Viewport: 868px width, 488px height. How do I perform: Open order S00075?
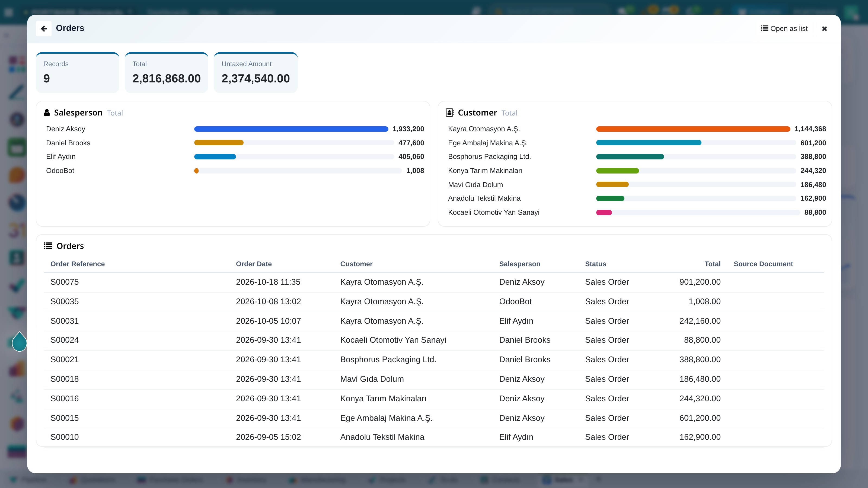tap(434, 282)
